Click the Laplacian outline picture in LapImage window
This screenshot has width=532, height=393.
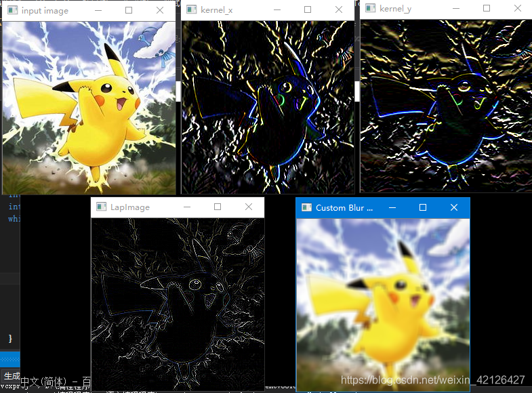coord(178,304)
